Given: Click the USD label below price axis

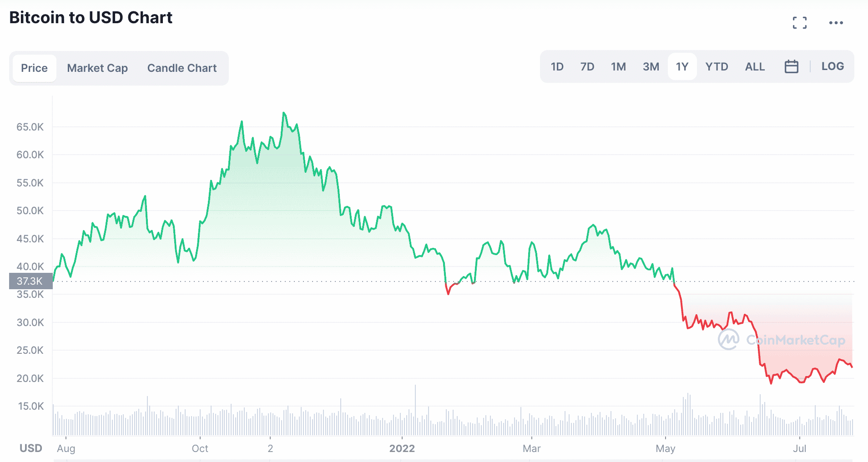Looking at the screenshot, I should pyautogui.click(x=30, y=448).
